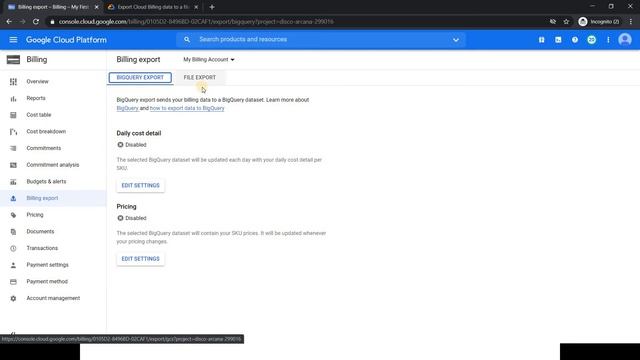Screen dimensions: 640x360
Task: Click the Google Cloud Platform logo text
Action: click(66, 40)
